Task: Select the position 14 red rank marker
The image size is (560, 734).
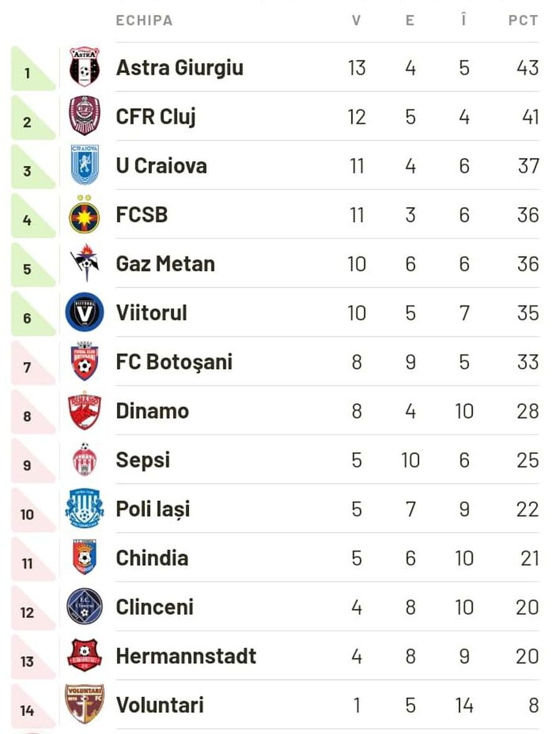Action: [33, 705]
